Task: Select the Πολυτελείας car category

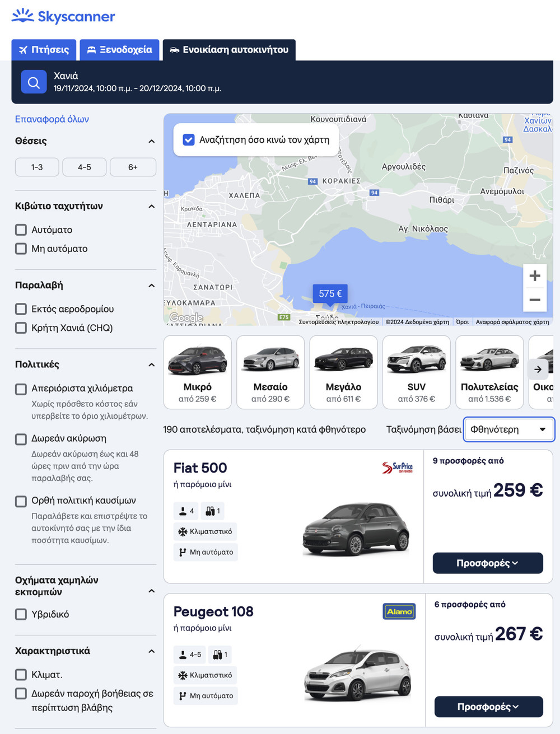Action: pos(489,372)
